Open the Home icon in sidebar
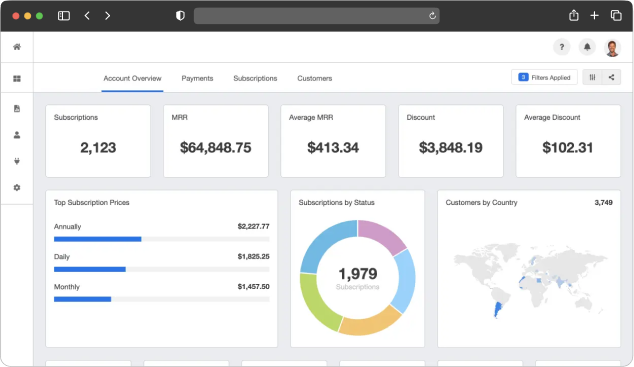Image resolution: width=634 pixels, height=367 pixels. click(17, 47)
